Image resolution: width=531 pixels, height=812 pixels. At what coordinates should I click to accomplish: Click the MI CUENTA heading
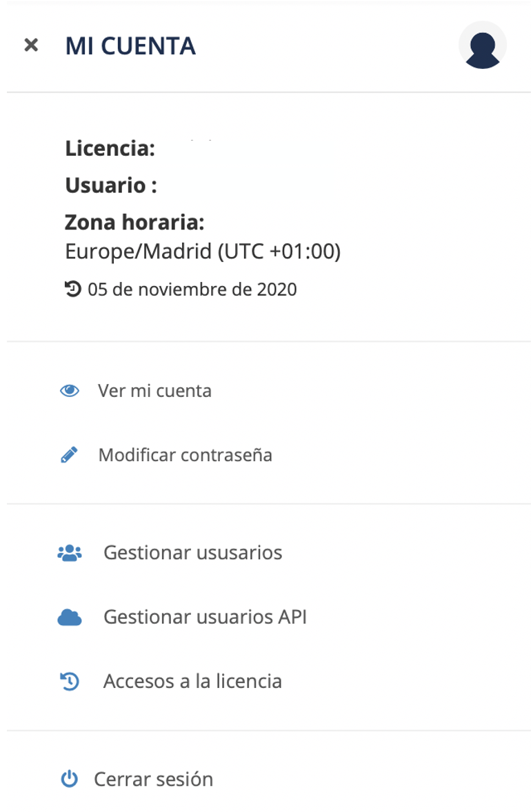tap(130, 46)
